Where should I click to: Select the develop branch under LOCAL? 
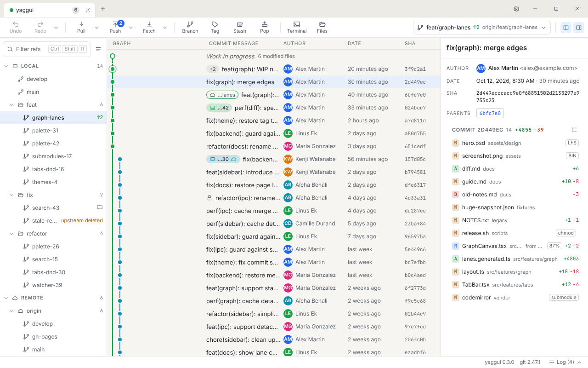[53, 79]
